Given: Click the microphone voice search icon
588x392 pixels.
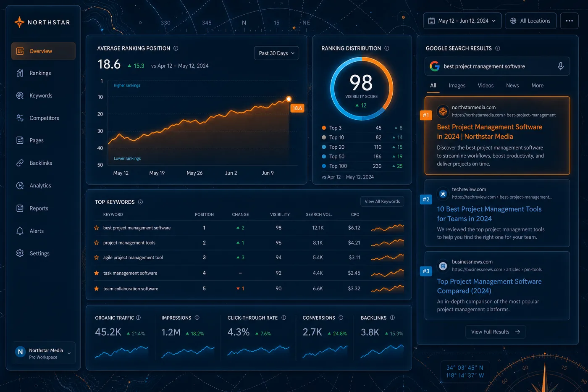Looking at the screenshot, I should 560,66.
